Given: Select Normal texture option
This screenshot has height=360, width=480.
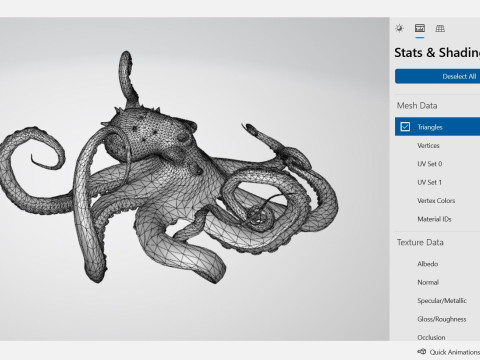Looking at the screenshot, I should click(x=428, y=282).
